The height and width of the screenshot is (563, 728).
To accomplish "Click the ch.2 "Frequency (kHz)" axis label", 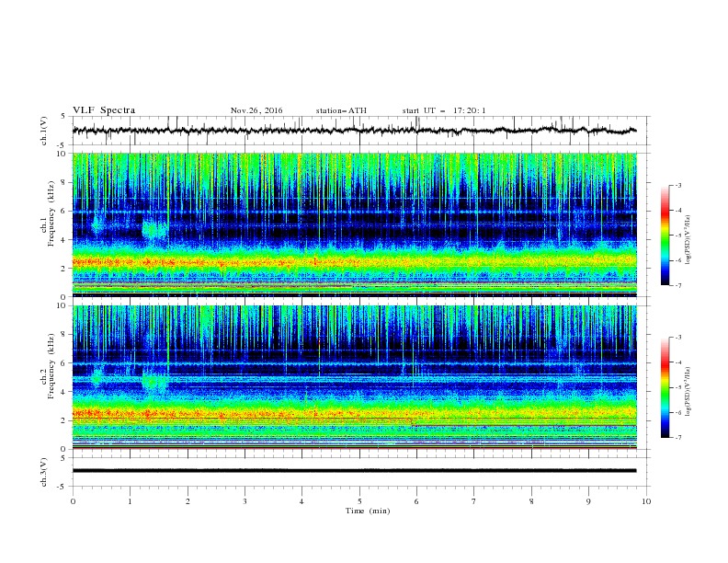I will (x=52, y=366).
